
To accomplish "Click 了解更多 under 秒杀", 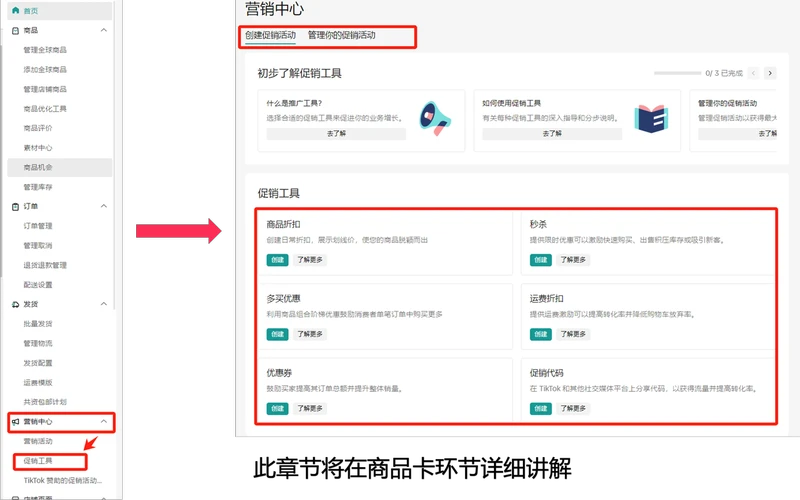I will click(573, 259).
